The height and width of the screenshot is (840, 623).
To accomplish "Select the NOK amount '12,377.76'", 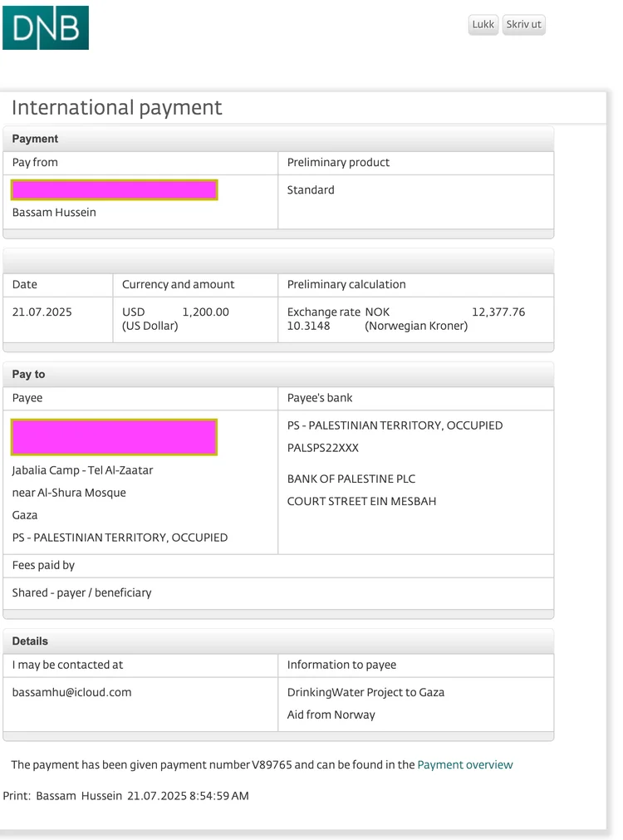I will point(498,312).
